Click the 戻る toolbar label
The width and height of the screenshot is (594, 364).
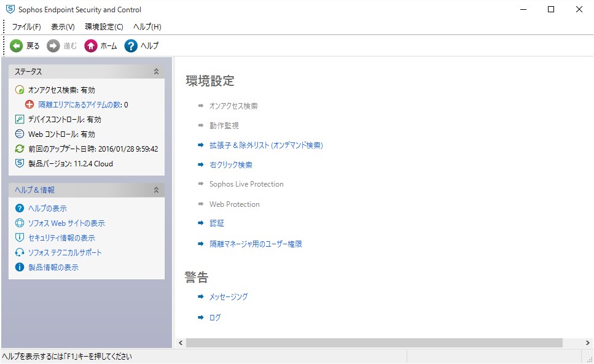[x=33, y=46]
